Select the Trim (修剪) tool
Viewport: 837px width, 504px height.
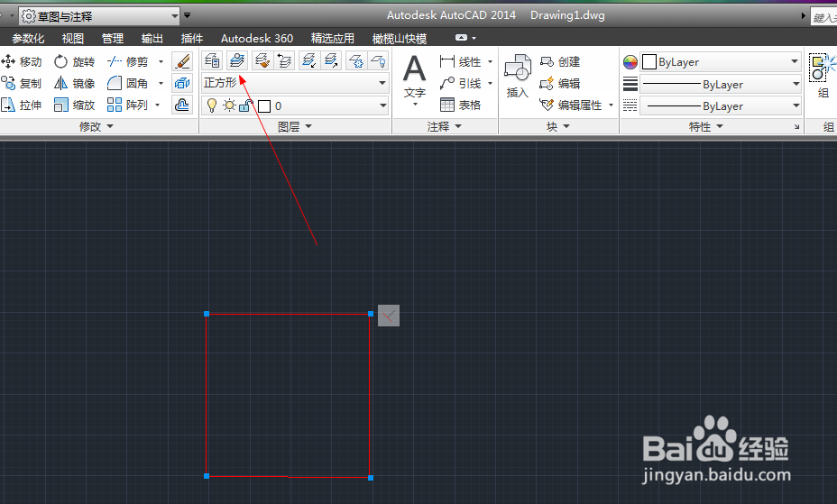pyautogui.click(x=127, y=62)
